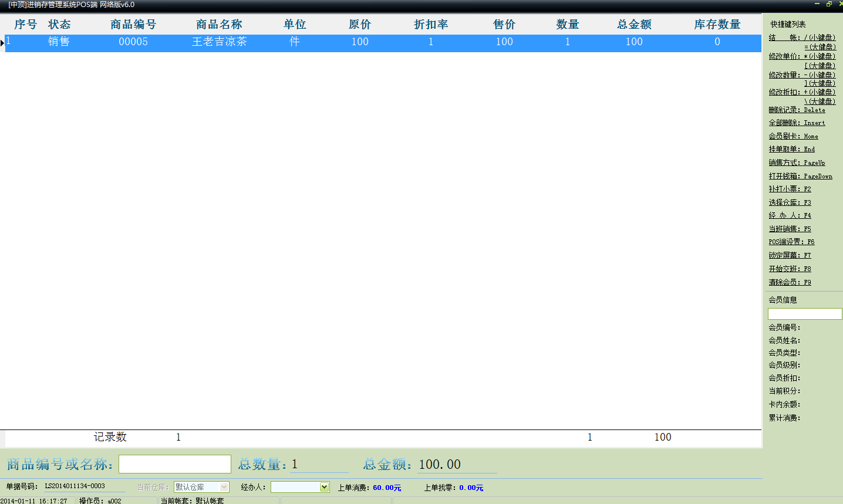Click 打开钱箱 PageDown shortcut link

coord(801,176)
